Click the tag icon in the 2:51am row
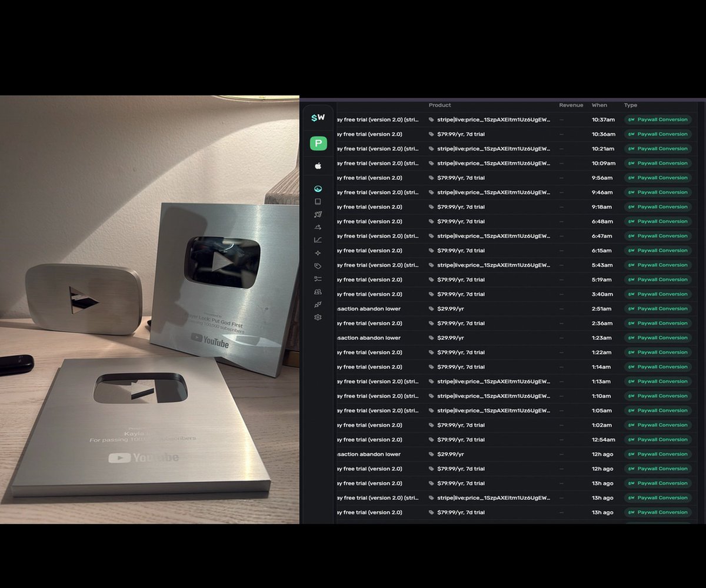The image size is (706, 588). pyautogui.click(x=431, y=309)
